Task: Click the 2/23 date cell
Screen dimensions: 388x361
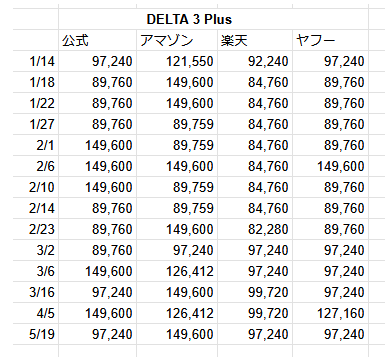Action: [x=36, y=229]
